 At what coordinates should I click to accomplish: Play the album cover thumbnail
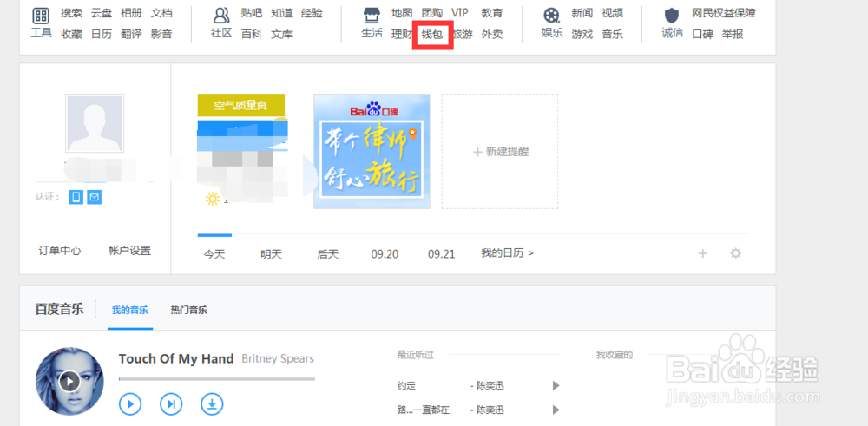[x=69, y=381]
